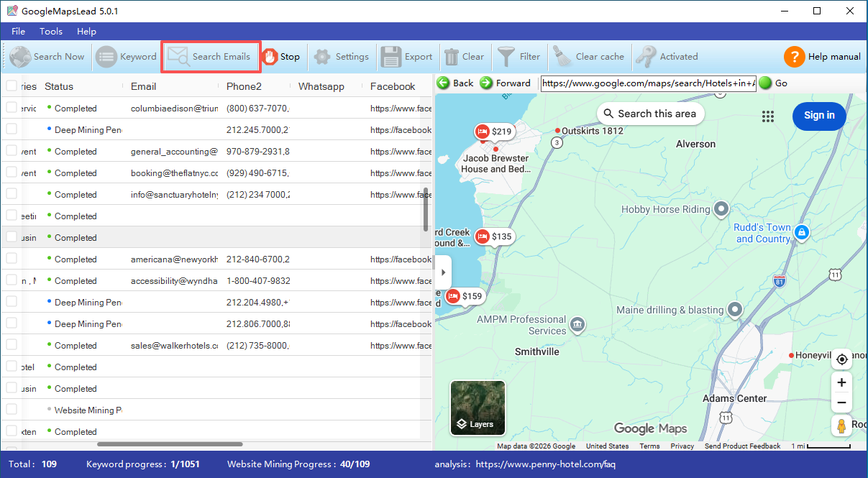Image resolution: width=868 pixels, height=478 pixels.
Task: Click the Sign in button
Action: pyautogui.click(x=819, y=116)
